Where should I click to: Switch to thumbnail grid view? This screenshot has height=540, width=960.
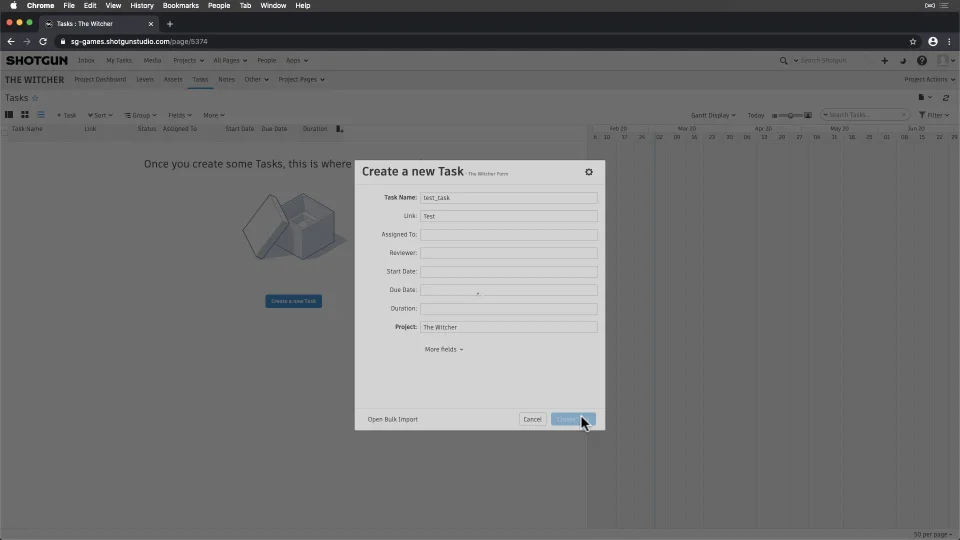pyautogui.click(x=25, y=114)
